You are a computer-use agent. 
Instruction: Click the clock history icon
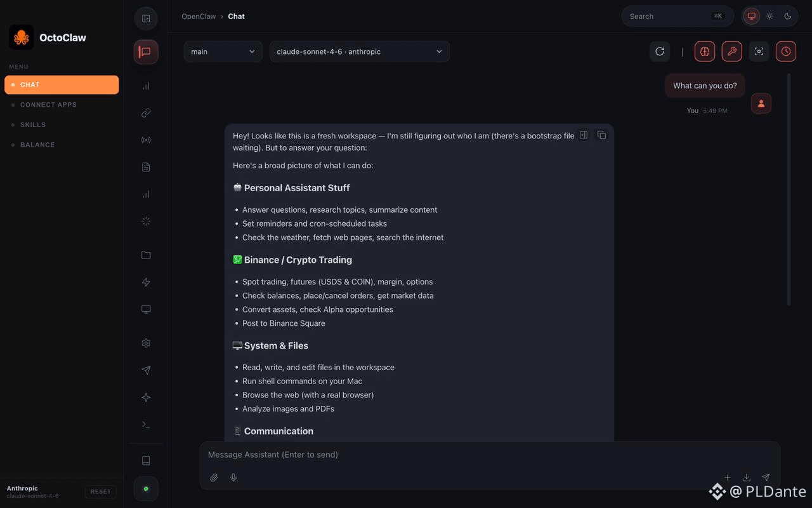point(786,51)
